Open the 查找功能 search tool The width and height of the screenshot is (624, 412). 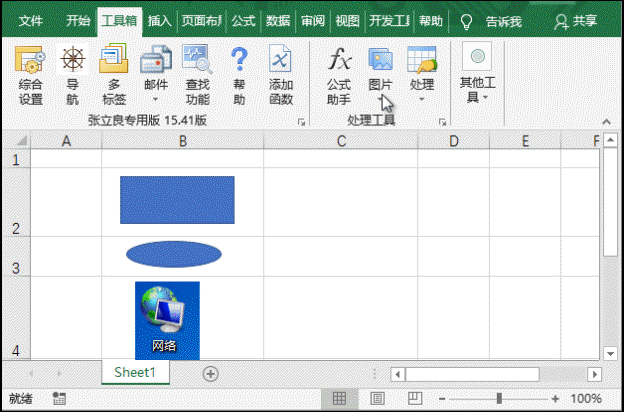[197, 74]
